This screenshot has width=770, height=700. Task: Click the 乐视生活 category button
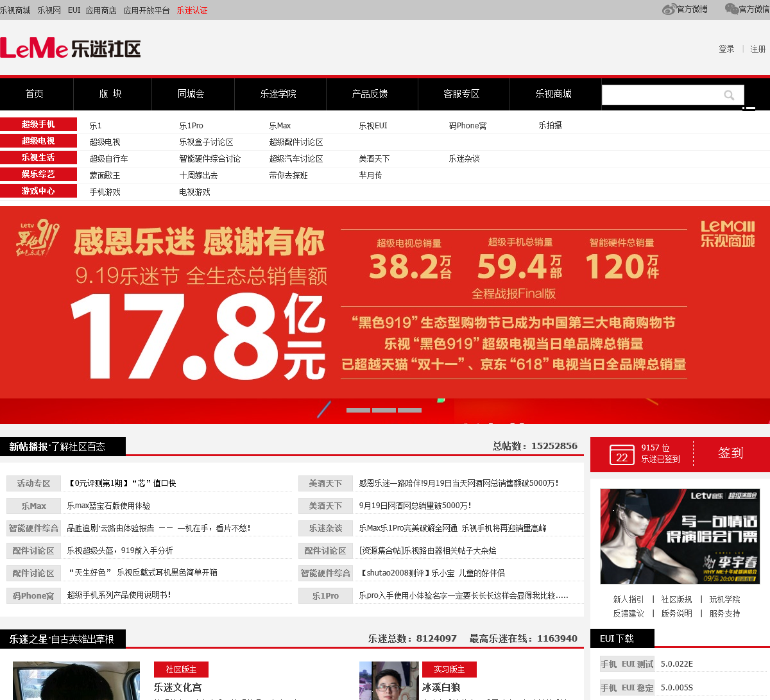[x=38, y=158]
